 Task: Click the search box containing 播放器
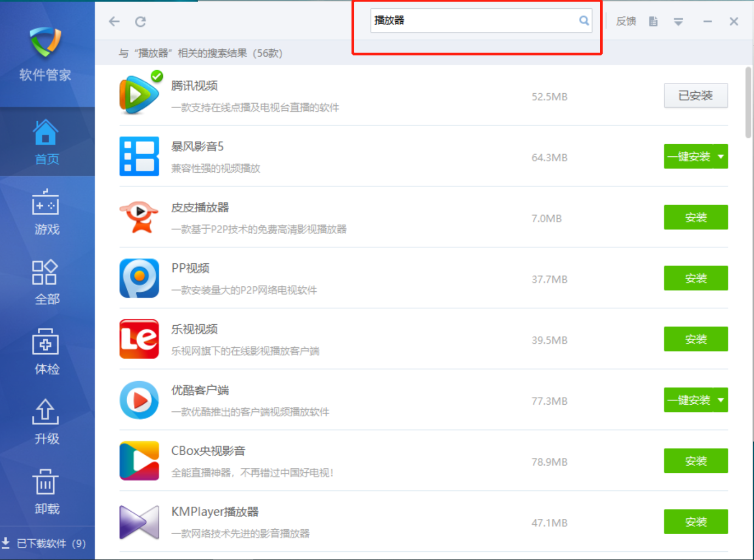tap(481, 20)
